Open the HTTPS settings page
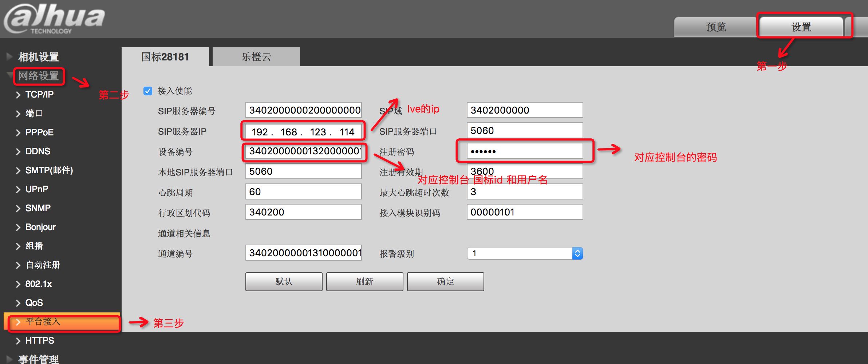868x364 pixels. (39, 341)
